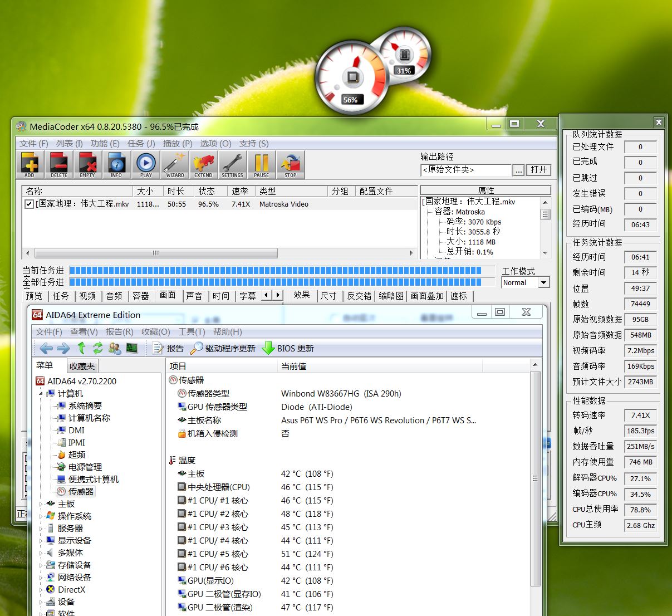Expand the 主板 tree node

pos(41,504)
